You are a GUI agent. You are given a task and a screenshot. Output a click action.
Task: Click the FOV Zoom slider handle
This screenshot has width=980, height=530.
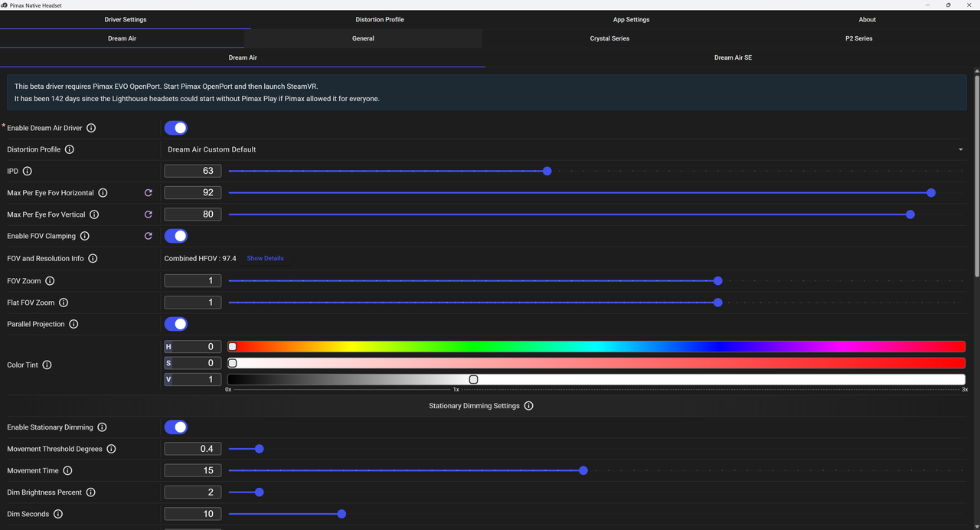(x=718, y=281)
